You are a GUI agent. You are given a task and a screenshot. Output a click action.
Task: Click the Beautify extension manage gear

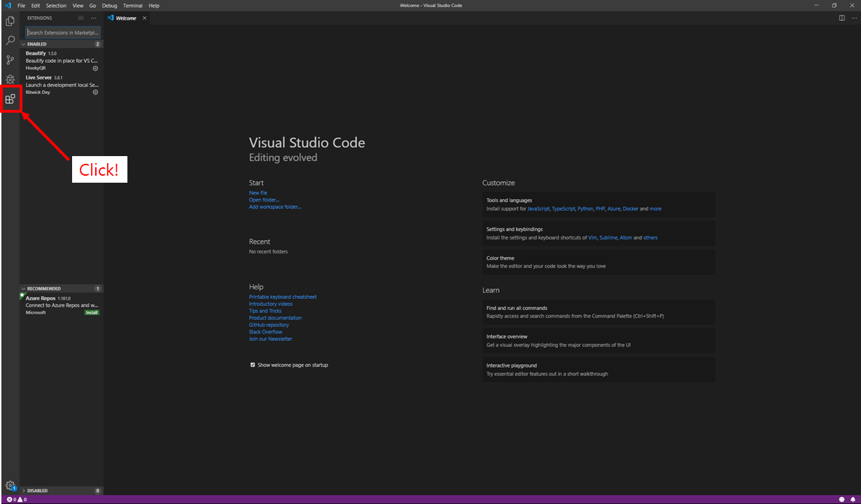(x=96, y=68)
